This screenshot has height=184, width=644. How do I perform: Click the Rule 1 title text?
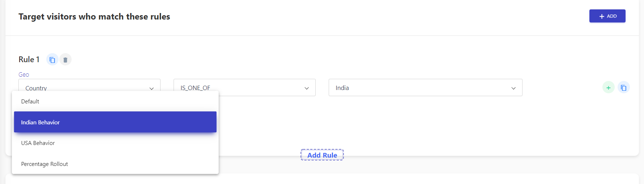tap(29, 59)
